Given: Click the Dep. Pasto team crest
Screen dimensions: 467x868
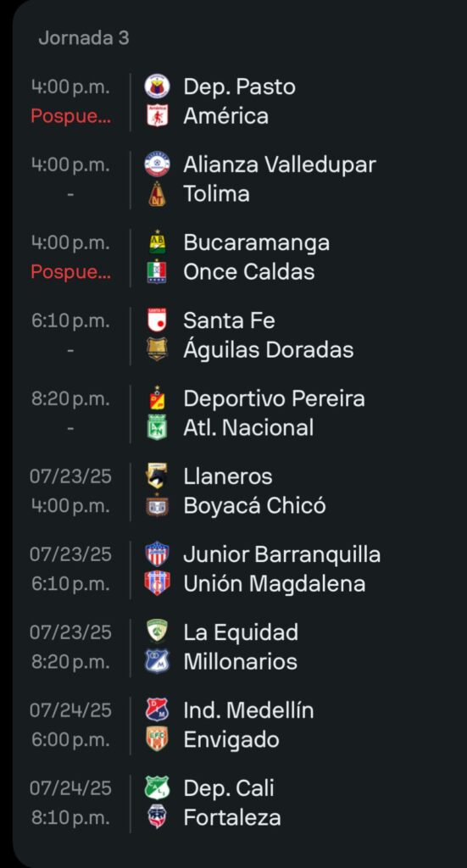Looking at the screenshot, I should pos(157,87).
